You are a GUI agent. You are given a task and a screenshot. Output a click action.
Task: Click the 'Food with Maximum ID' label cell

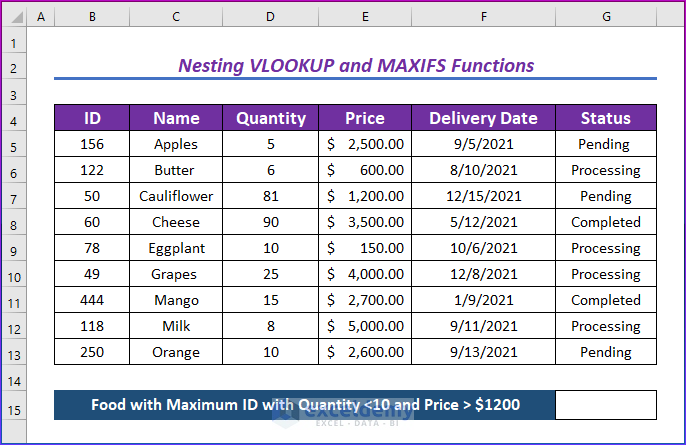tap(304, 405)
